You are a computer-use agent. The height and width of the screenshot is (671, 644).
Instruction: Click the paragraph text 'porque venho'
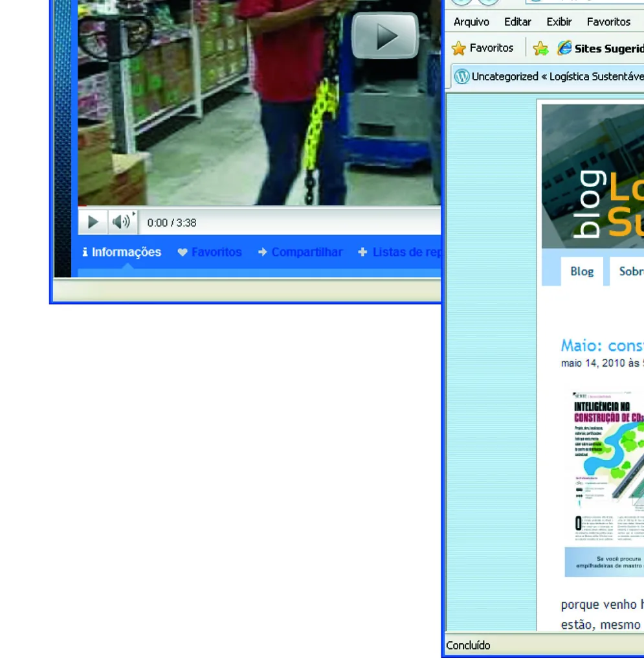point(599,605)
